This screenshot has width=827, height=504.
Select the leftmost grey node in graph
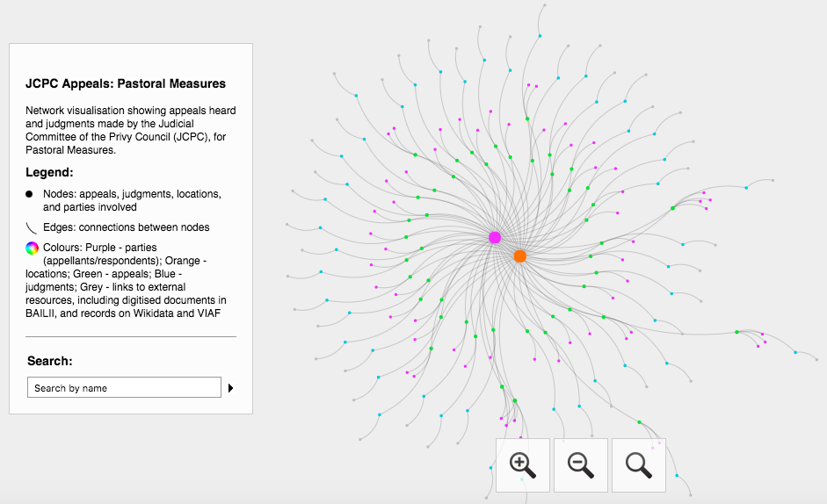point(287,225)
